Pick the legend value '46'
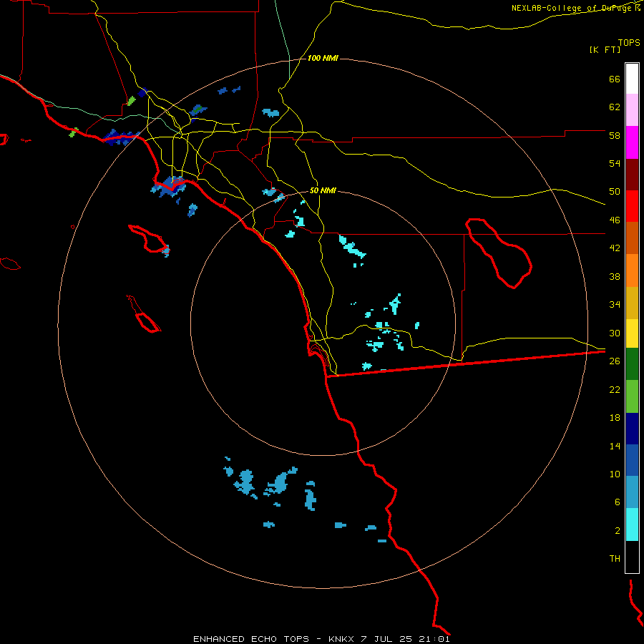The image size is (644, 644). 615,220
